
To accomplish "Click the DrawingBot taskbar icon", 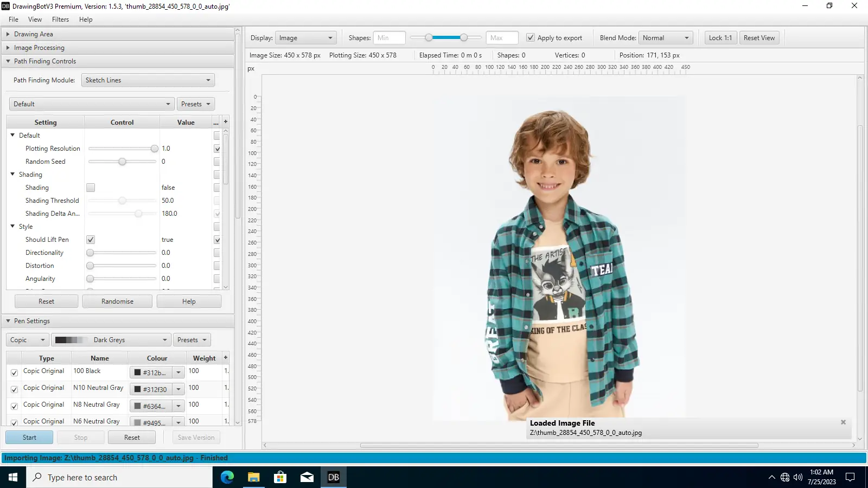I will [x=333, y=477].
